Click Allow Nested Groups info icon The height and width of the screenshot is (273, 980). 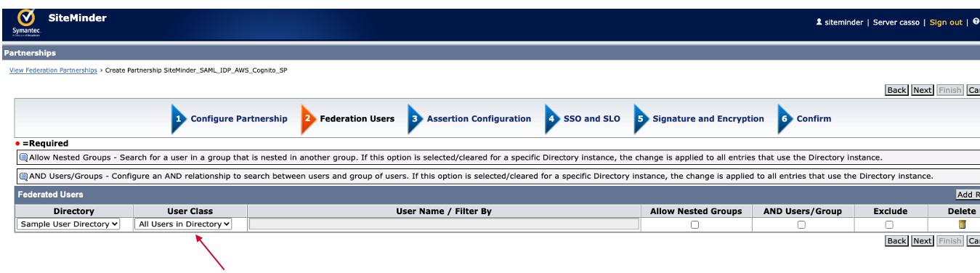(x=23, y=158)
